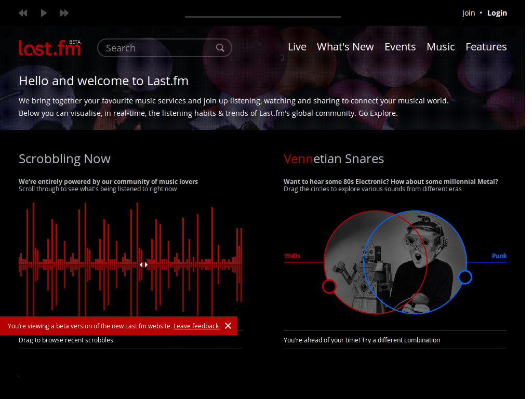
Task: Select the 1940s label
Action: (x=292, y=256)
